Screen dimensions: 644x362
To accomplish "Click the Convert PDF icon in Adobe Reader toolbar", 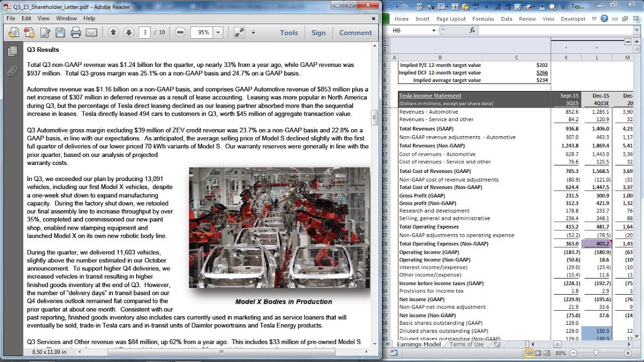I will [x=30, y=33].
